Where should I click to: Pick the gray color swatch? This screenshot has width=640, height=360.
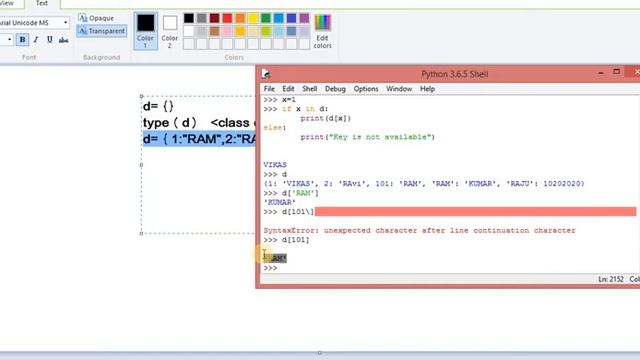pyautogui.click(x=202, y=18)
